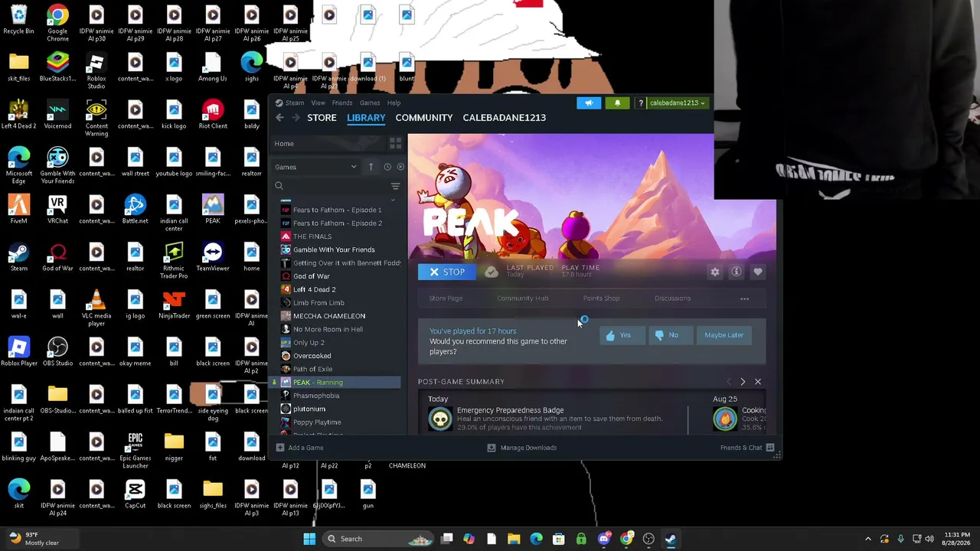Show PEAK game info icon
The height and width of the screenshot is (551, 980).
pos(737,272)
